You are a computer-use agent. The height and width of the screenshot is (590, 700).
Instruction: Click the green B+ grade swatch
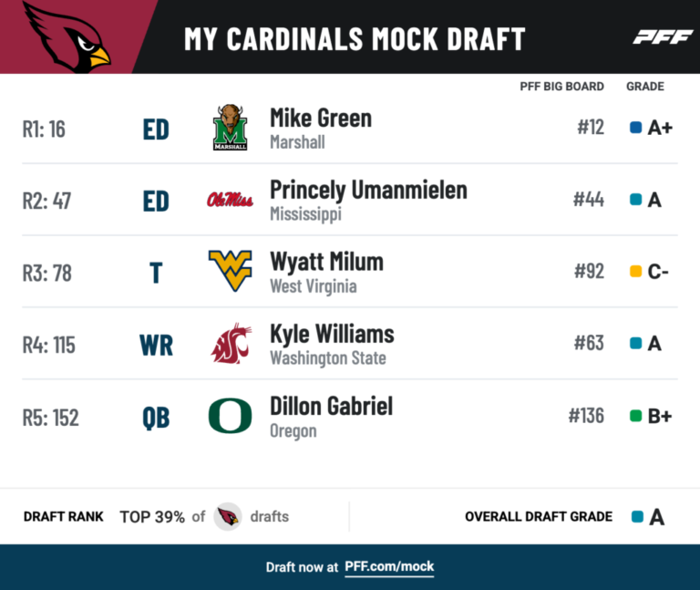(x=636, y=416)
